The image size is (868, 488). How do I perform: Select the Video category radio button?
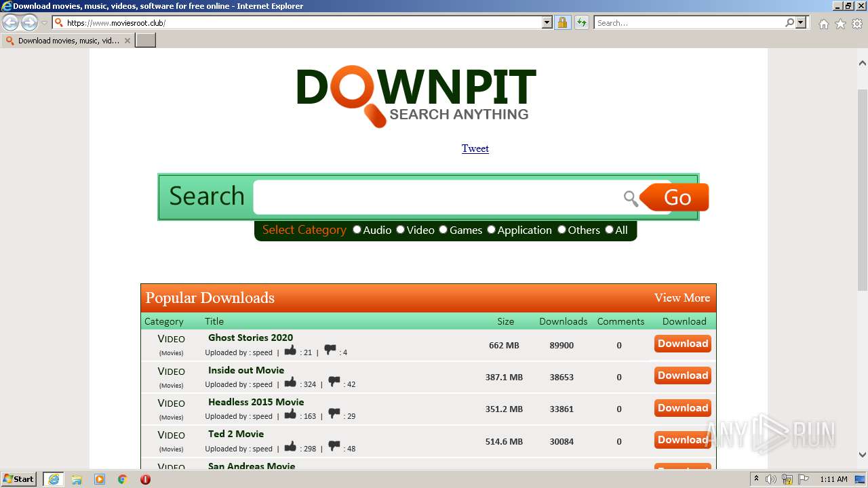(x=400, y=230)
